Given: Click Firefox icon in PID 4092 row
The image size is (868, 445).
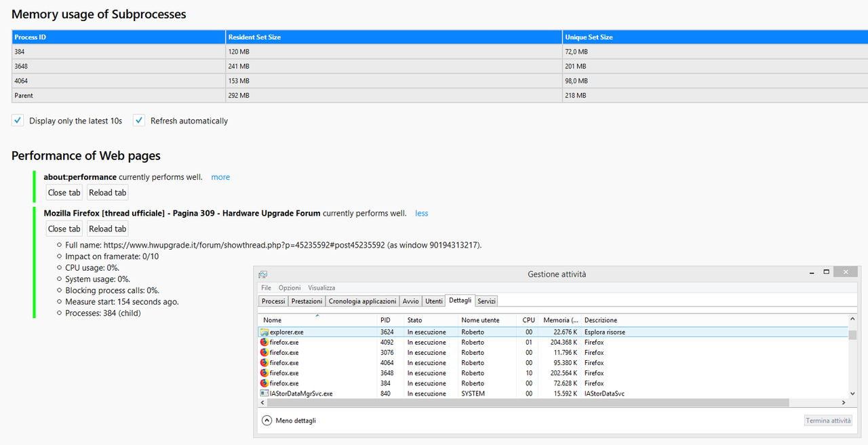Looking at the screenshot, I should (x=264, y=343).
